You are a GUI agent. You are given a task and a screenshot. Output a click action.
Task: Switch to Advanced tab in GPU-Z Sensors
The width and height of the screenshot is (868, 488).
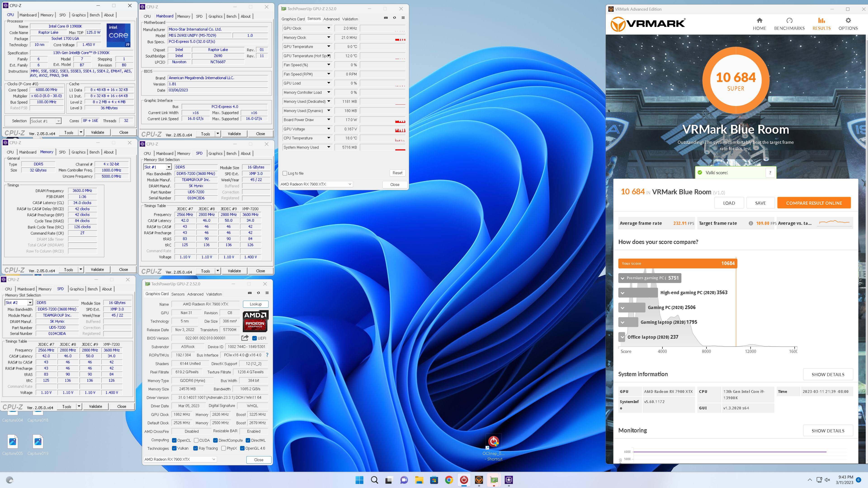pyautogui.click(x=331, y=19)
